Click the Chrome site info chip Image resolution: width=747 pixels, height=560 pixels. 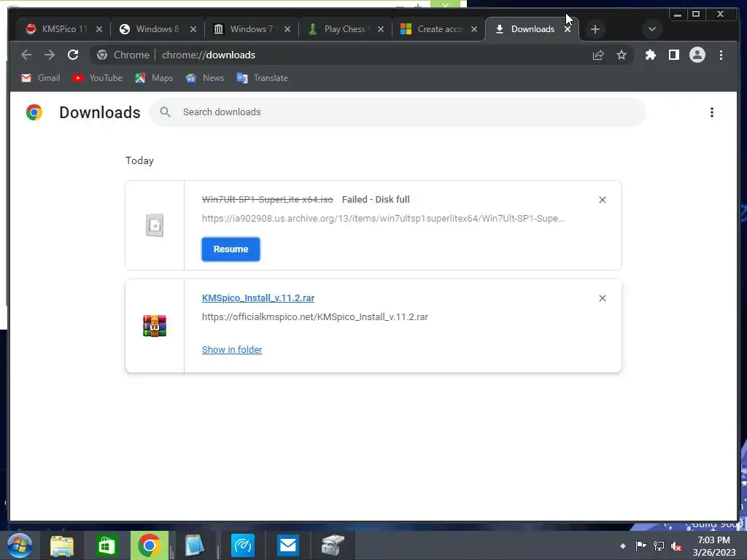click(123, 55)
